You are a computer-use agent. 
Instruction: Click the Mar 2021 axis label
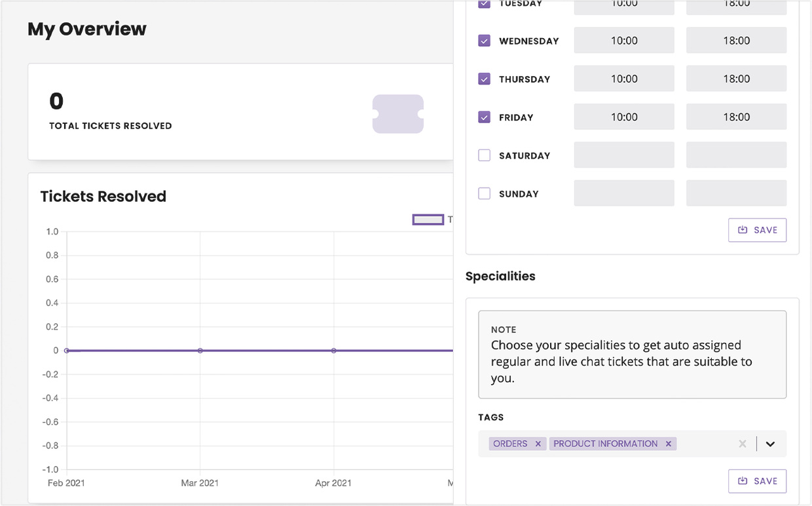(200, 483)
